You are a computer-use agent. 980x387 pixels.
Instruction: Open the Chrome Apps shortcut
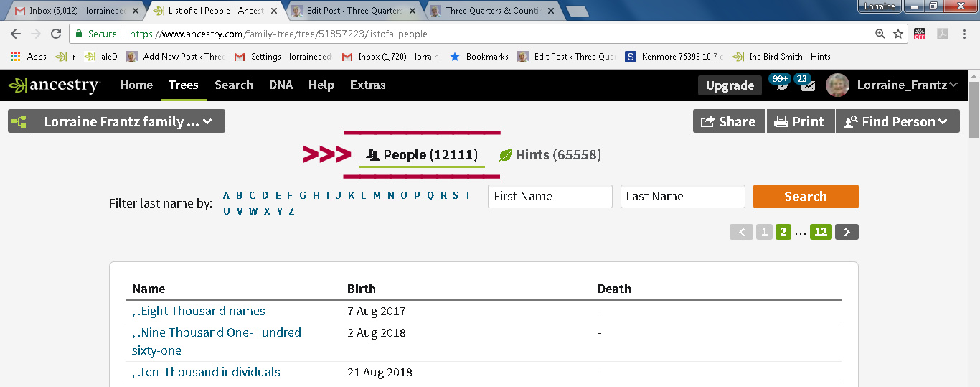click(29, 57)
